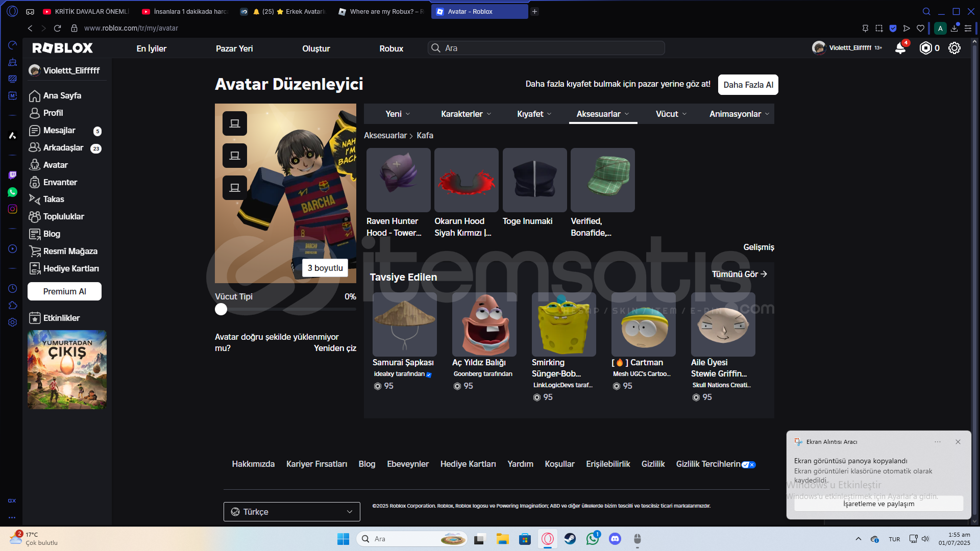
Task: Click the Aksesuarlar breadcrumb link
Action: click(385, 135)
